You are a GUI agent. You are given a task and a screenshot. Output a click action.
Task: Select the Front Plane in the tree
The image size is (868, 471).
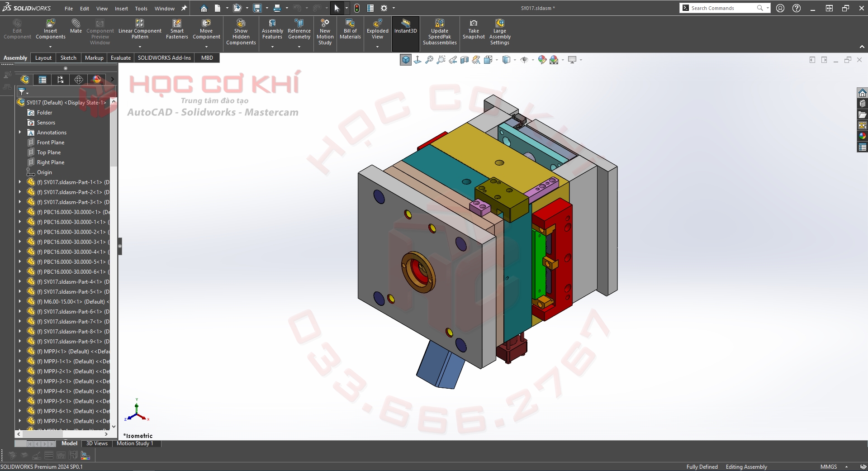point(51,143)
